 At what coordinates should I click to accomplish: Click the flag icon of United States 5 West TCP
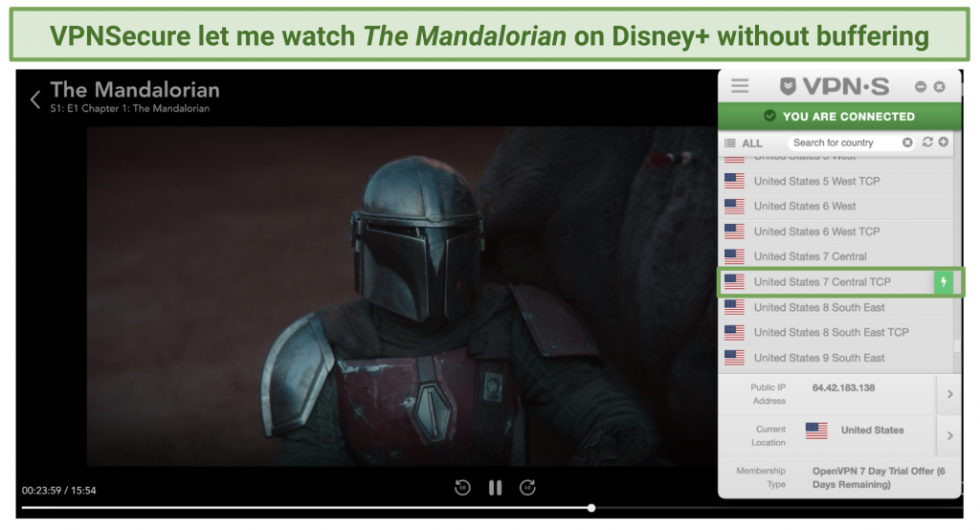tap(734, 181)
